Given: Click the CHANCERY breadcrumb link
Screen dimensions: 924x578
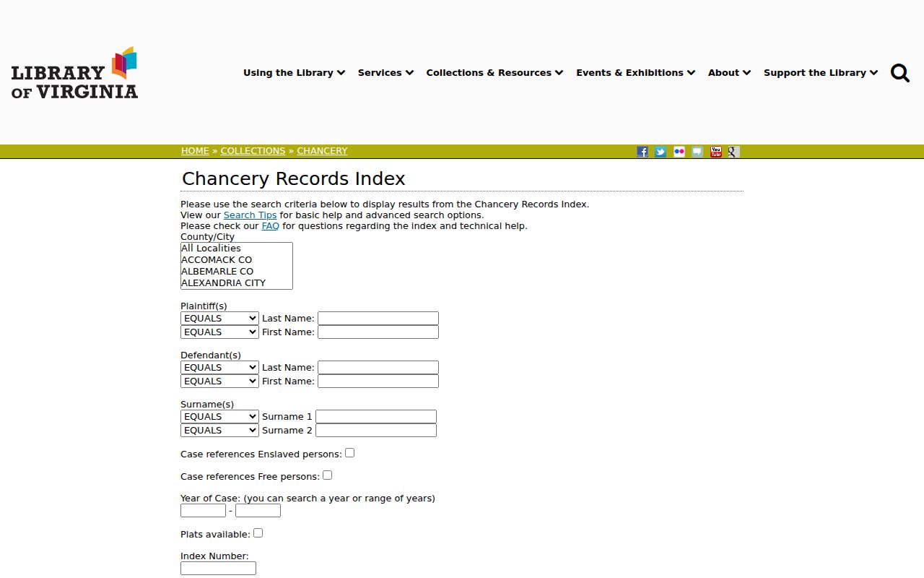Looking at the screenshot, I should coord(322,151).
